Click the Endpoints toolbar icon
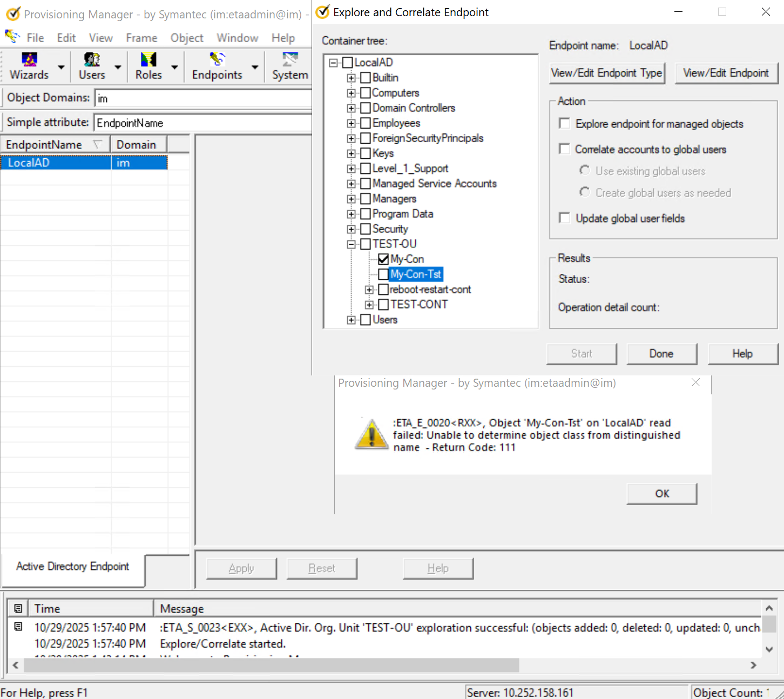Viewport: 784px width, 699px height. coord(217,59)
